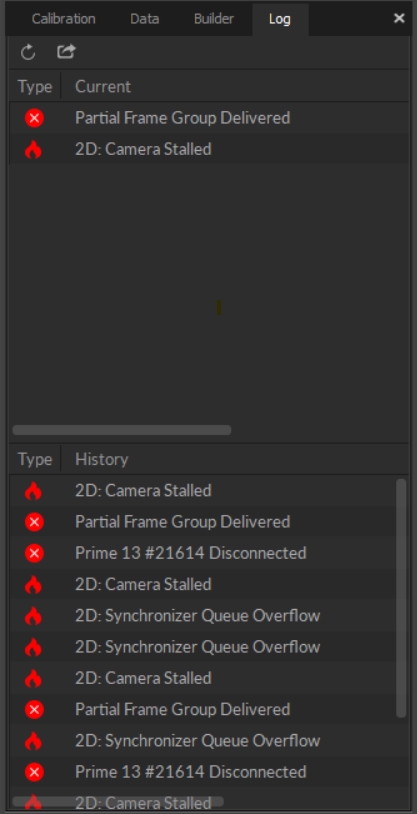Click the flame icon on the first History row

pos(33,491)
